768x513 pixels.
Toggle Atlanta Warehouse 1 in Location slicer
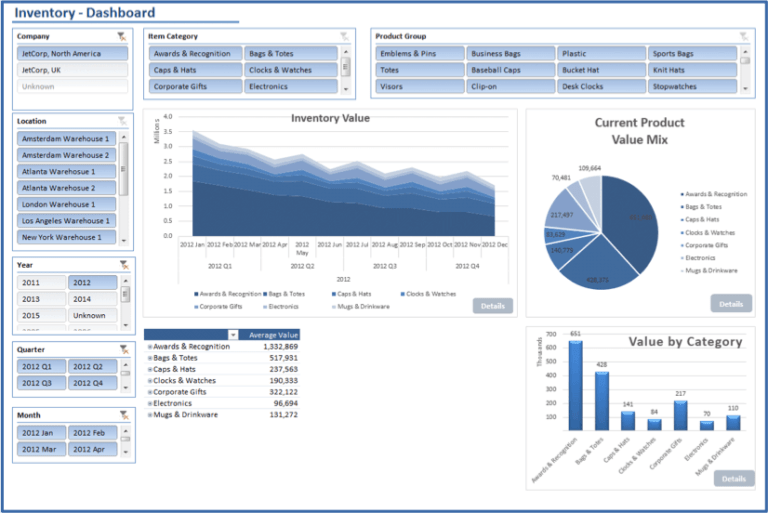pyautogui.click(x=66, y=171)
